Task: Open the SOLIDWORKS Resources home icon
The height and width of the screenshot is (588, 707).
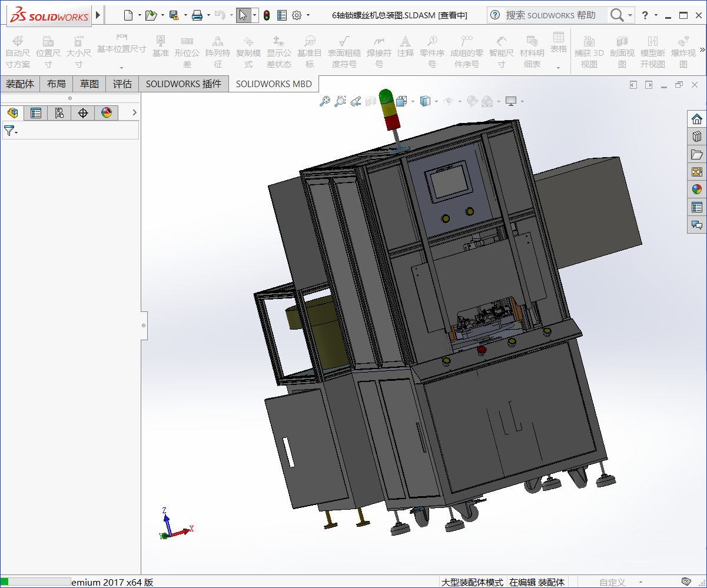Action: pos(697,119)
